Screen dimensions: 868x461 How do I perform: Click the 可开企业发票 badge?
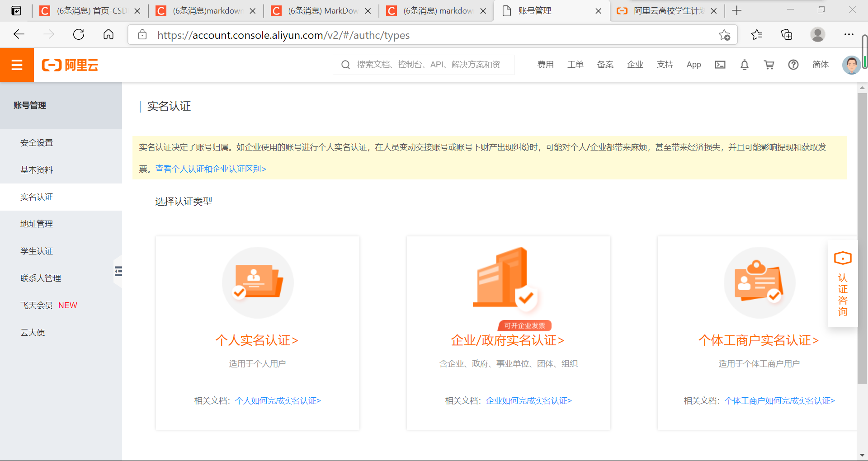point(525,325)
